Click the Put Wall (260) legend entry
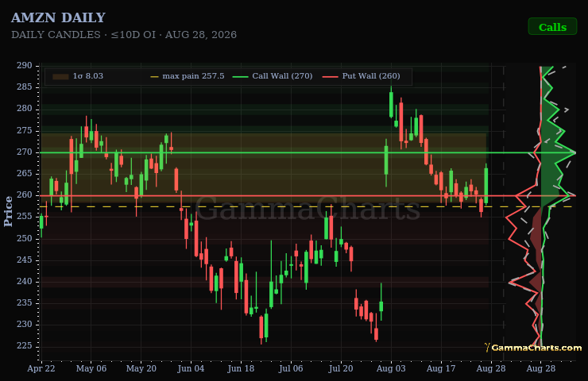 tap(362, 76)
